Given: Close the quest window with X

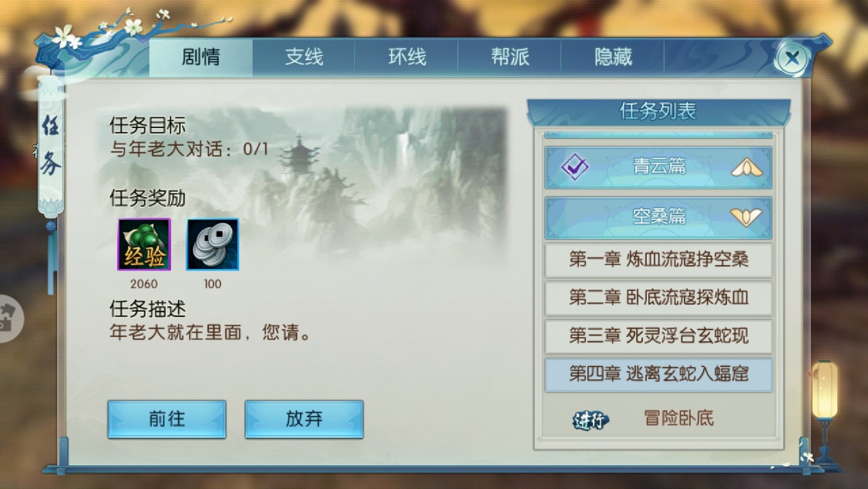Looking at the screenshot, I should click(792, 58).
